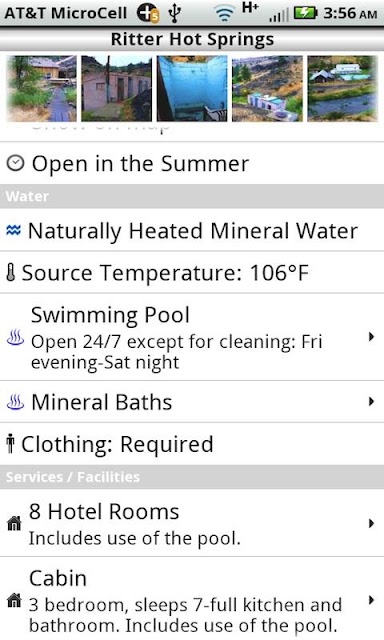Tap the clock icon beside Open in the Summer
Viewport: 384px width, 640px height.
click(16, 164)
